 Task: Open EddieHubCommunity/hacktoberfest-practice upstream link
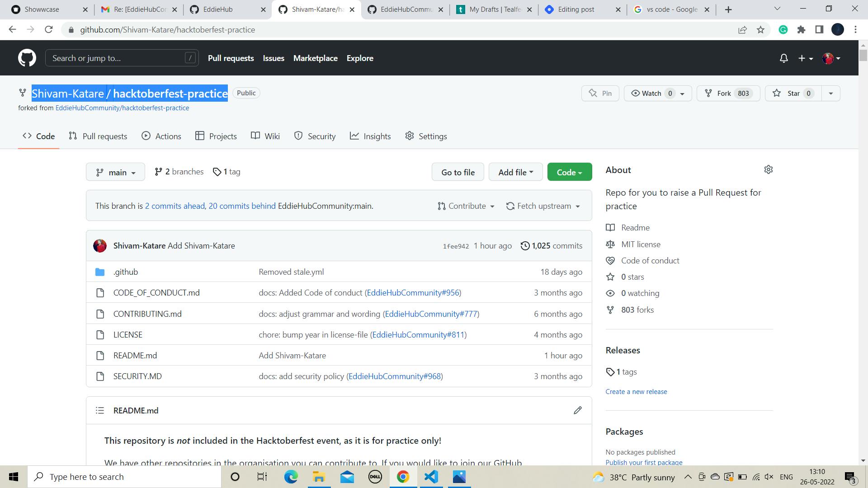[122, 108]
